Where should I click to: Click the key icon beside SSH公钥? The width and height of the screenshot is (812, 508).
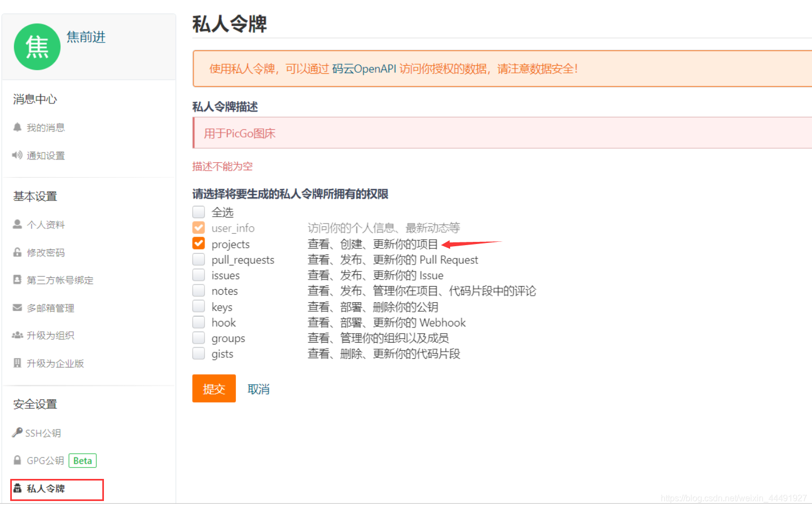(x=17, y=433)
